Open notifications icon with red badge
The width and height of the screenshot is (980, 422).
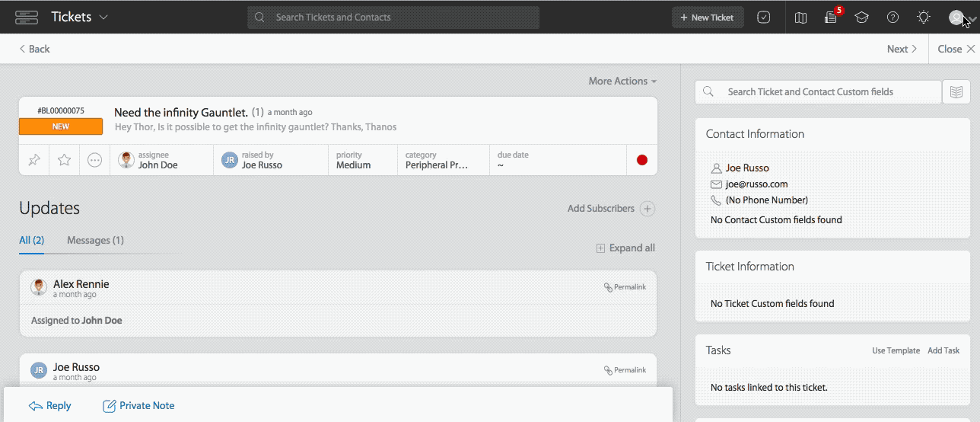(831, 18)
